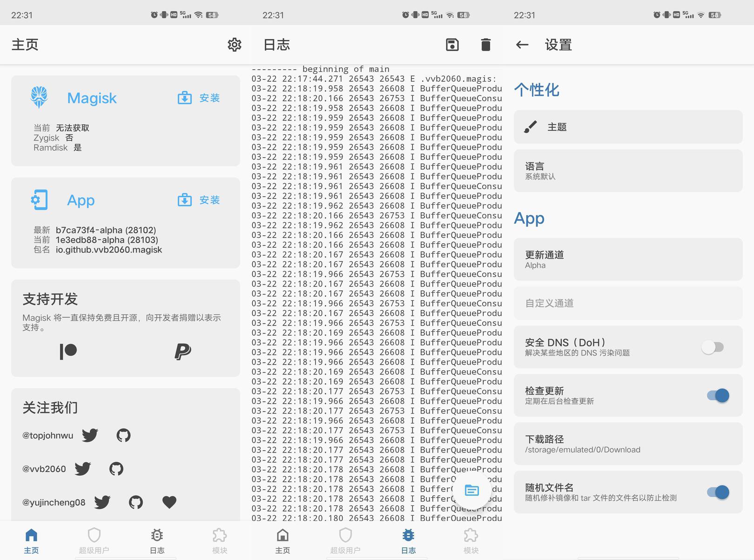
Task: Open @yujincheng08's Twitter profile
Action: pos(102,502)
